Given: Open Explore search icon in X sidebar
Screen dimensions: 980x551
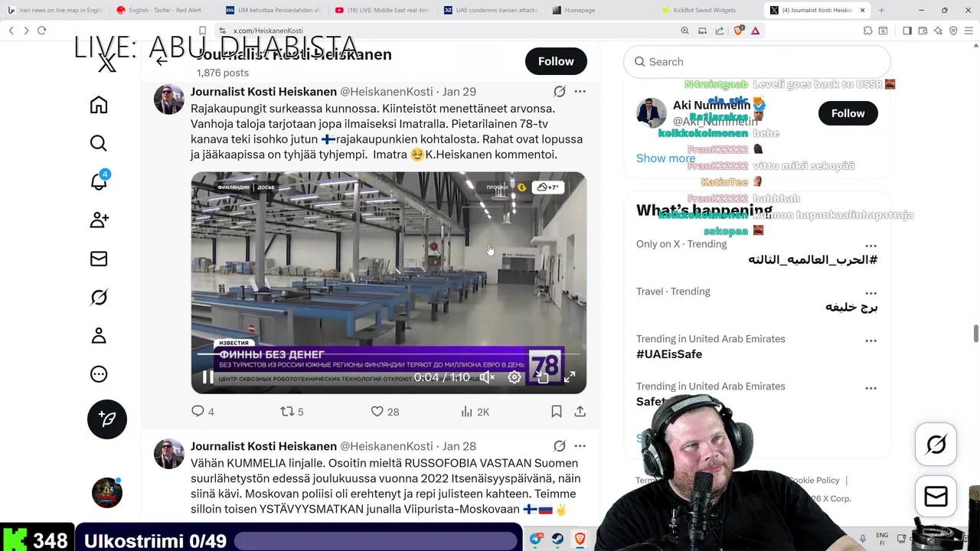Looking at the screenshot, I should (x=99, y=143).
